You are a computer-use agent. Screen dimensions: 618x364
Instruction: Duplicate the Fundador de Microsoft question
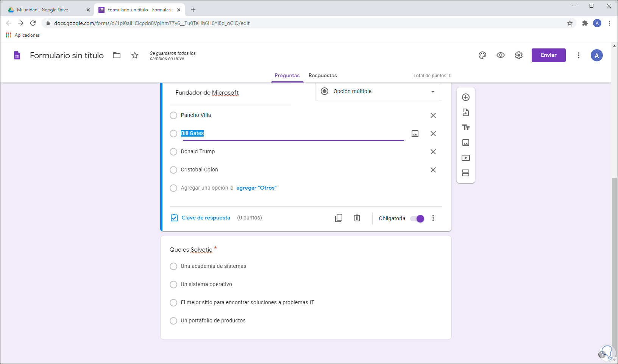339,218
